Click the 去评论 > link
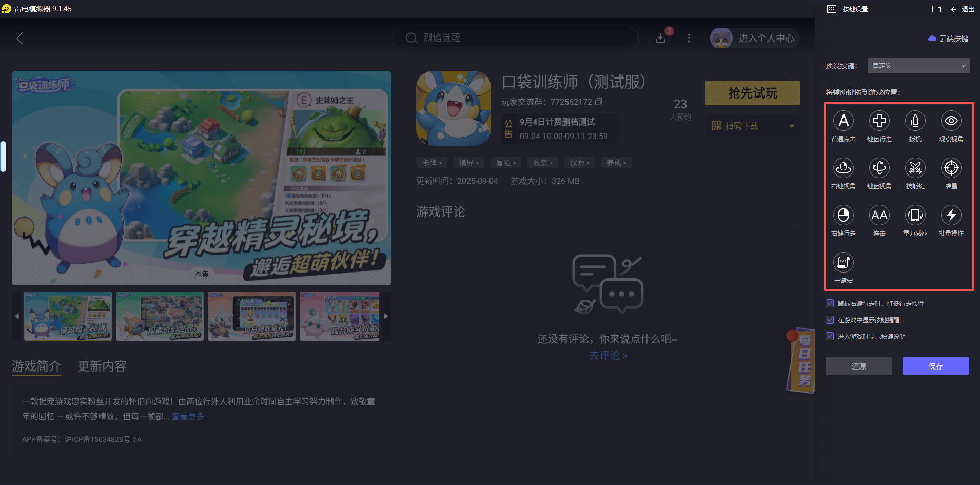The height and width of the screenshot is (485, 980). tap(608, 355)
